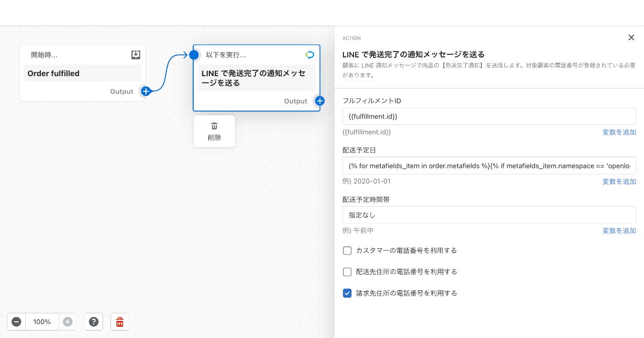Click the 例) 2020-01-01 hint text

tap(367, 181)
